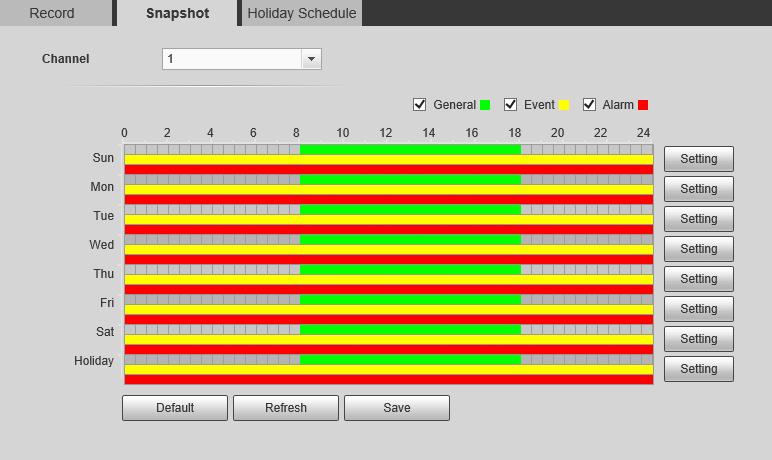Click the Channel label

(x=65, y=59)
